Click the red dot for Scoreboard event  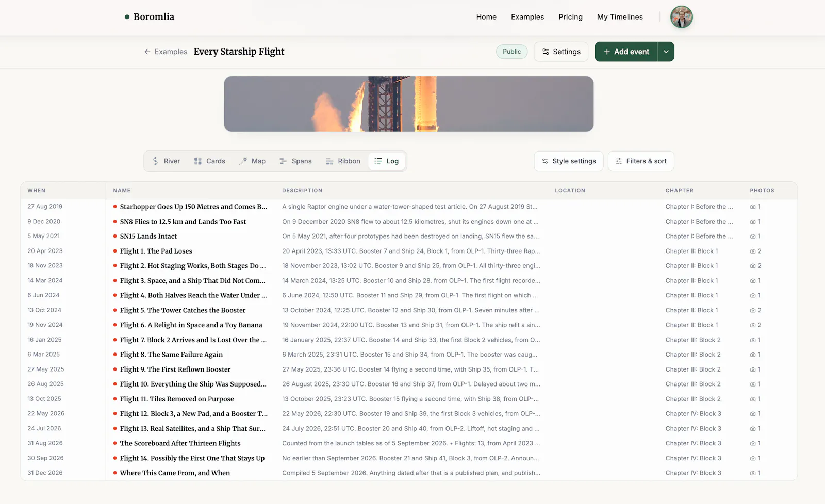[115, 443]
